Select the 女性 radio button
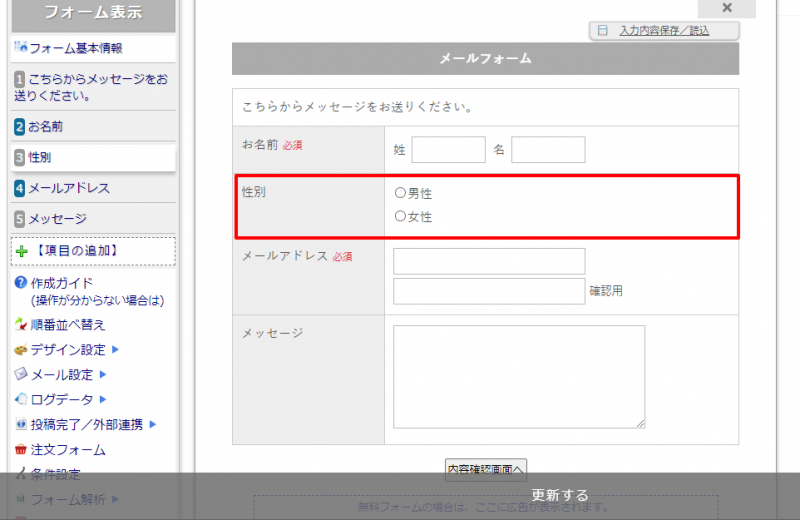This screenshot has height=520, width=800. coord(400,216)
